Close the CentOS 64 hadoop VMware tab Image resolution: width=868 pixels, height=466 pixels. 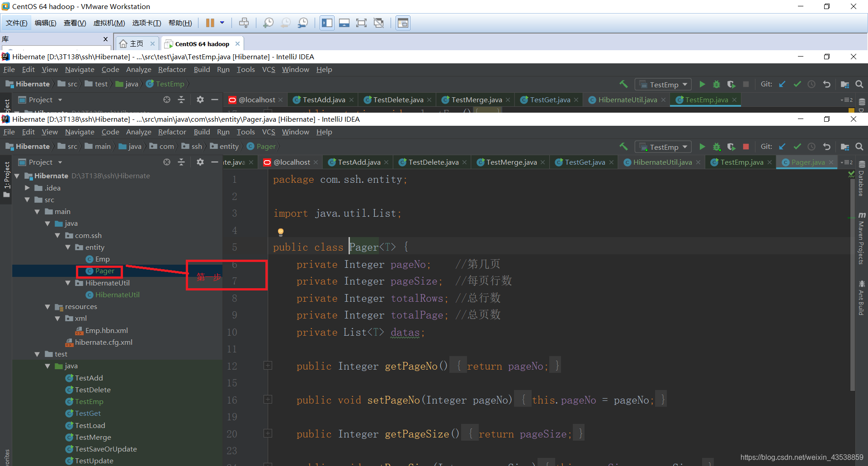point(237,43)
